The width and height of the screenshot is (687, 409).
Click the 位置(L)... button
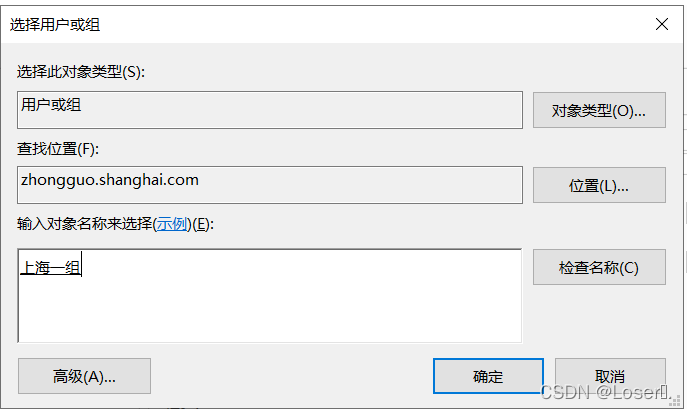click(599, 185)
